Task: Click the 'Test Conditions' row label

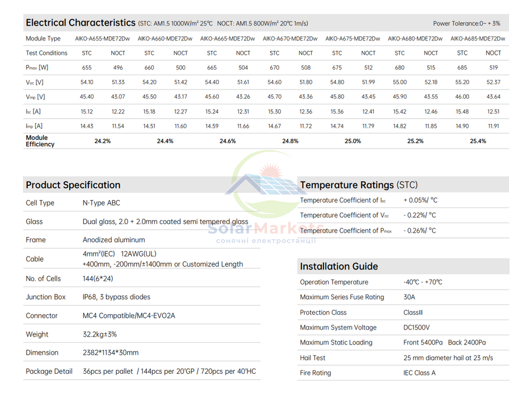Action: (x=46, y=53)
